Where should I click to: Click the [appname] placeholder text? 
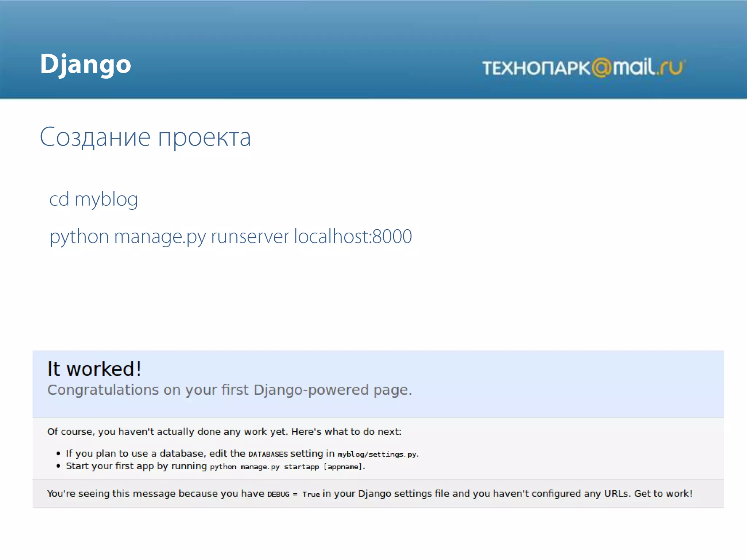pyautogui.click(x=343, y=467)
